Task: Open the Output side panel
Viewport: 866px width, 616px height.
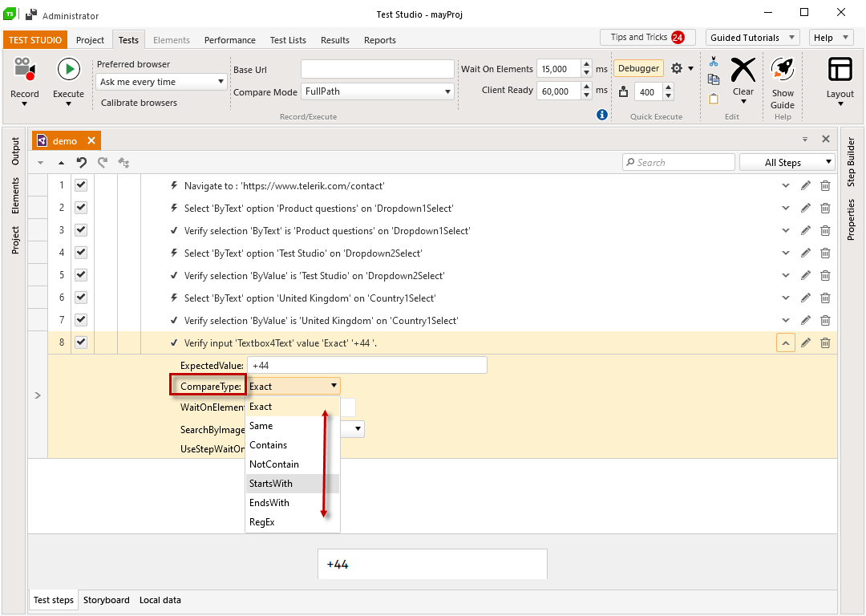Action: (15, 151)
